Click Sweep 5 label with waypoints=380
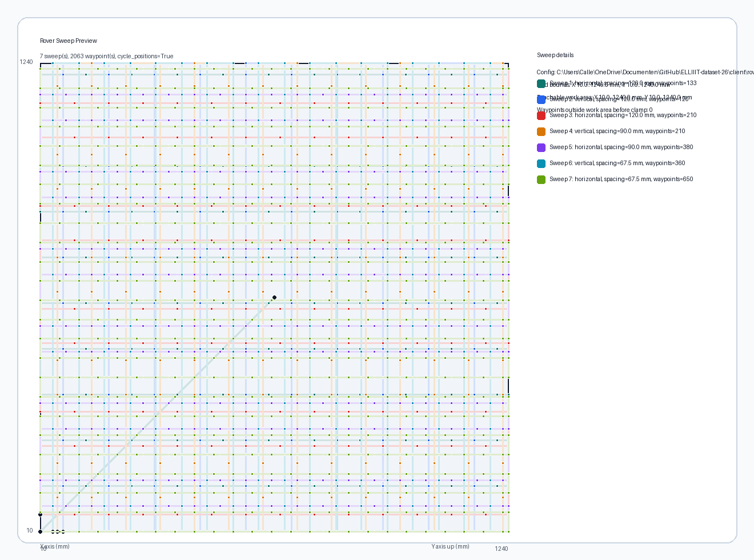The image size is (754, 560). point(621,147)
